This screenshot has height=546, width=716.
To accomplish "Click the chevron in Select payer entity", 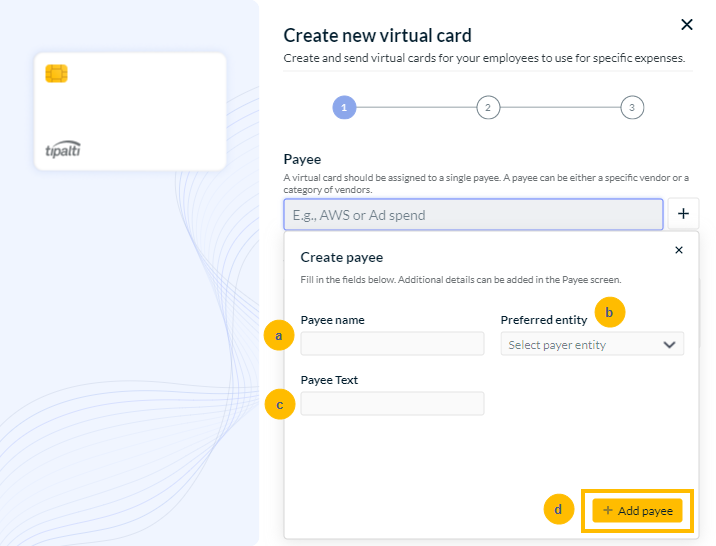I will pos(669,345).
